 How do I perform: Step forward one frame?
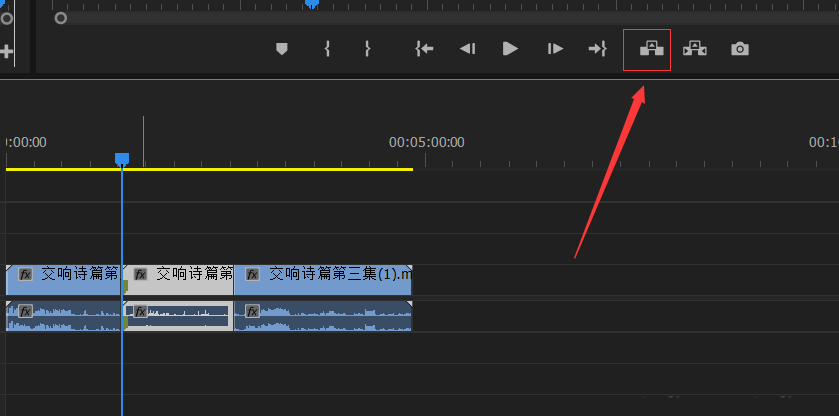tap(555, 49)
